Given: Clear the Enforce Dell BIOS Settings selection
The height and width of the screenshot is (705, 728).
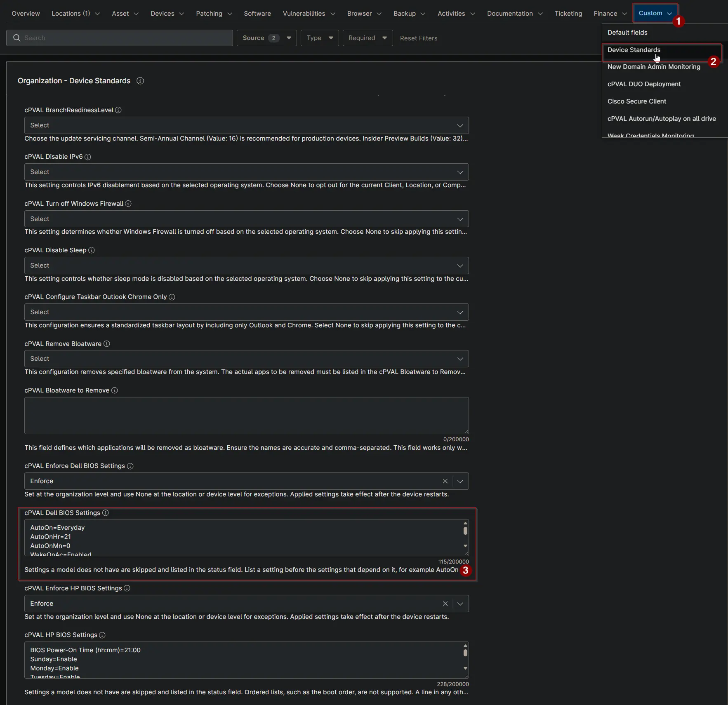Looking at the screenshot, I should (x=445, y=481).
